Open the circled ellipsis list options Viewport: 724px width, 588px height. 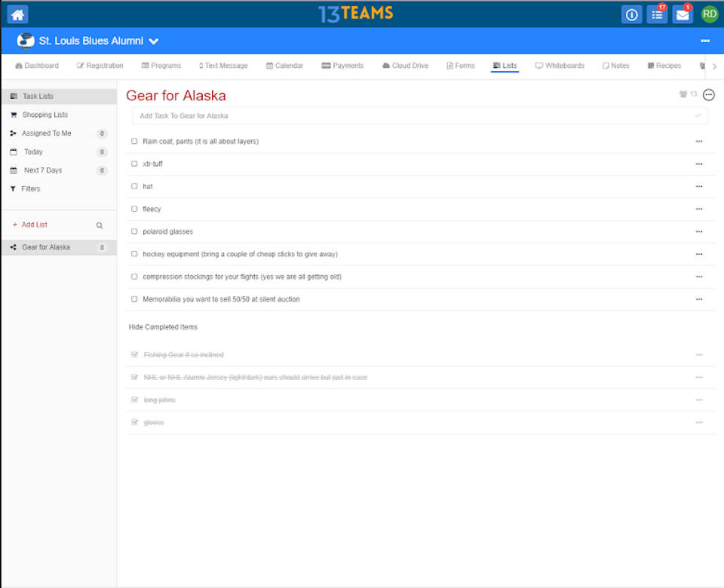click(708, 95)
